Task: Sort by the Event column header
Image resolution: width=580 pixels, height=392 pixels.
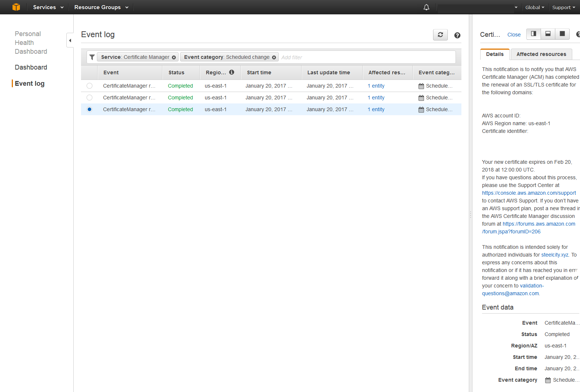Action: click(x=130, y=73)
